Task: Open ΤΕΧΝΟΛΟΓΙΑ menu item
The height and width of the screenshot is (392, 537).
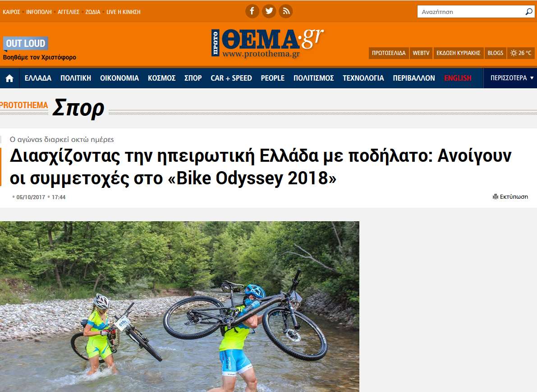Action: point(363,78)
